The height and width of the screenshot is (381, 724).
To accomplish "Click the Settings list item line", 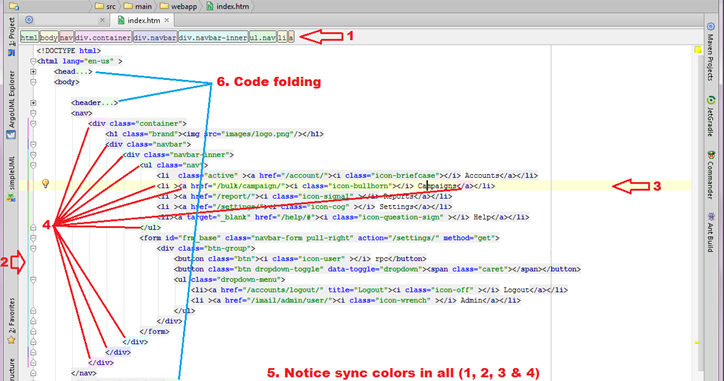I will click(305, 207).
